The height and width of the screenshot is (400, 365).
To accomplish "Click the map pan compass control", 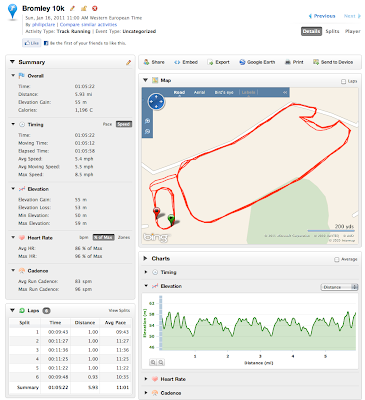I will pos(156,101).
